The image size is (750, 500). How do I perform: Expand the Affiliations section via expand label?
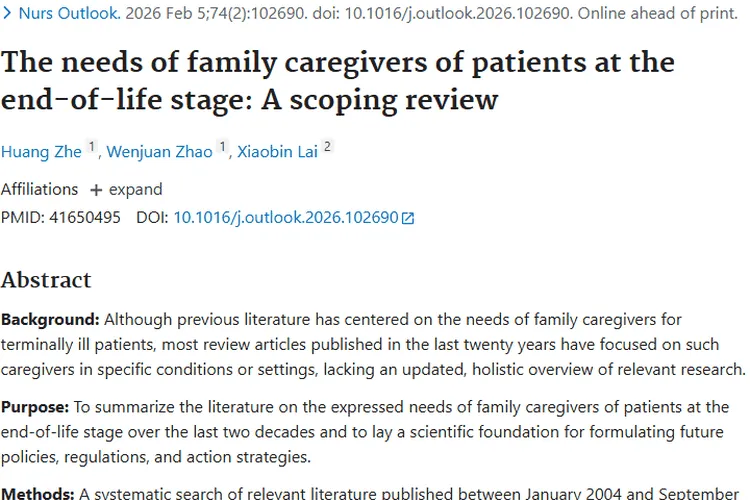pos(135,190)
